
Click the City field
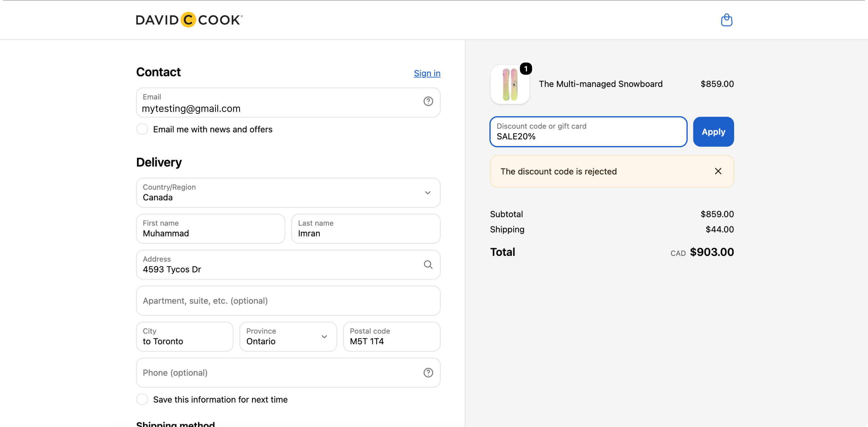185,337
